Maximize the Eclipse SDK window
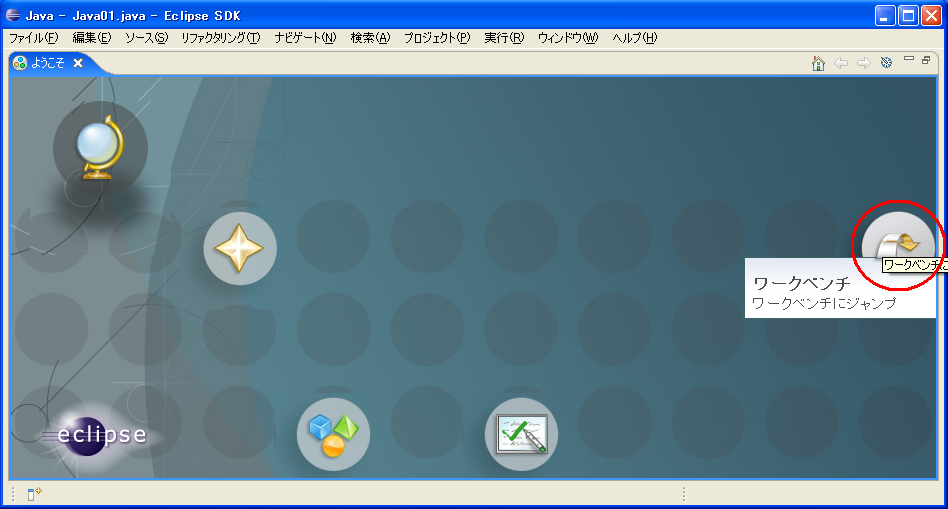Screen dimensions: 948x509 click(908, 16)
